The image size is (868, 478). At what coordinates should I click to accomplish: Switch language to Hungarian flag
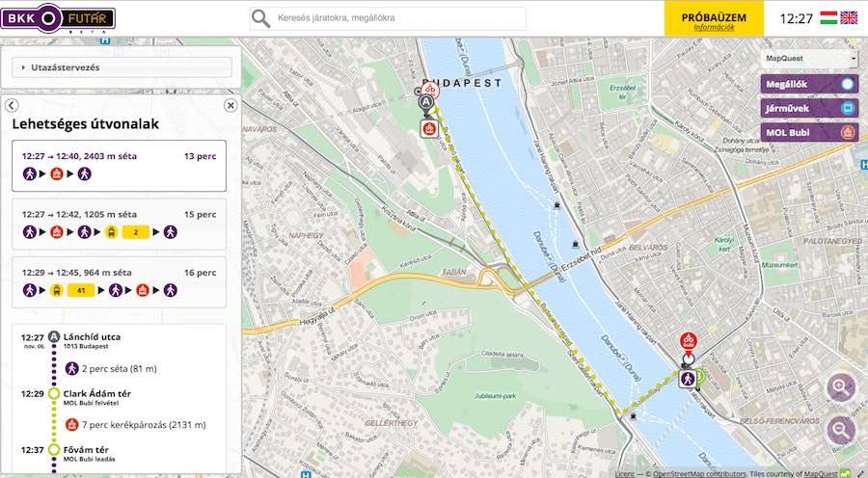[x=827, y=18]
